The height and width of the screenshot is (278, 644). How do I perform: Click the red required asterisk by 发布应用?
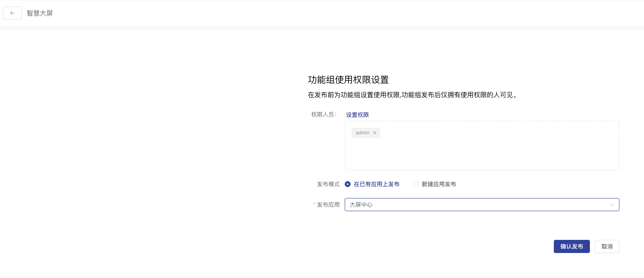(x=314, y=204)
